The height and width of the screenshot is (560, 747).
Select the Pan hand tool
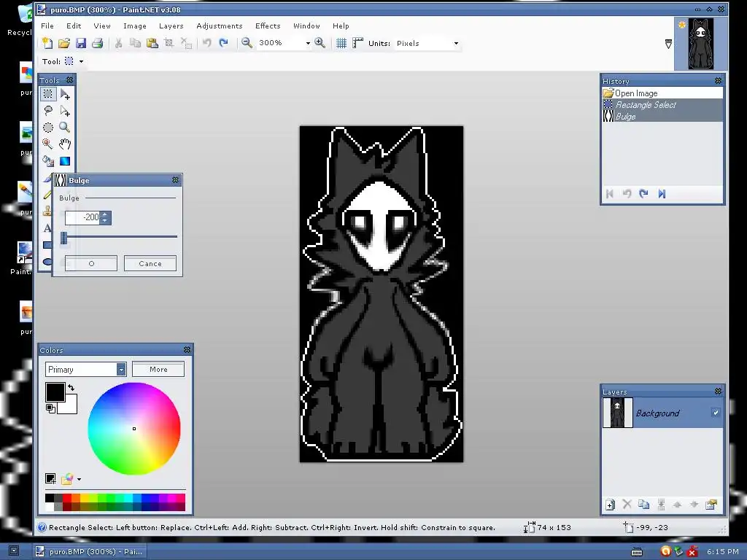[x=65, y=144]
